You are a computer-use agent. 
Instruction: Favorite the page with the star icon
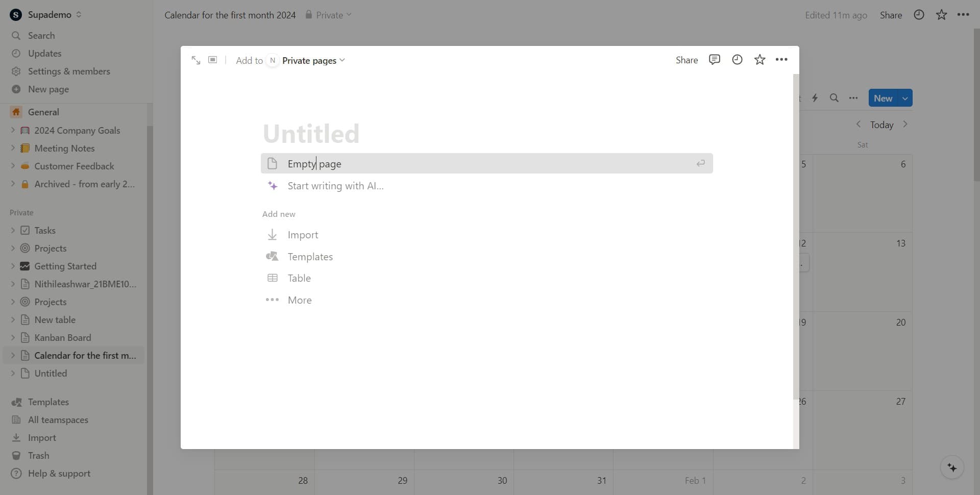760,60
